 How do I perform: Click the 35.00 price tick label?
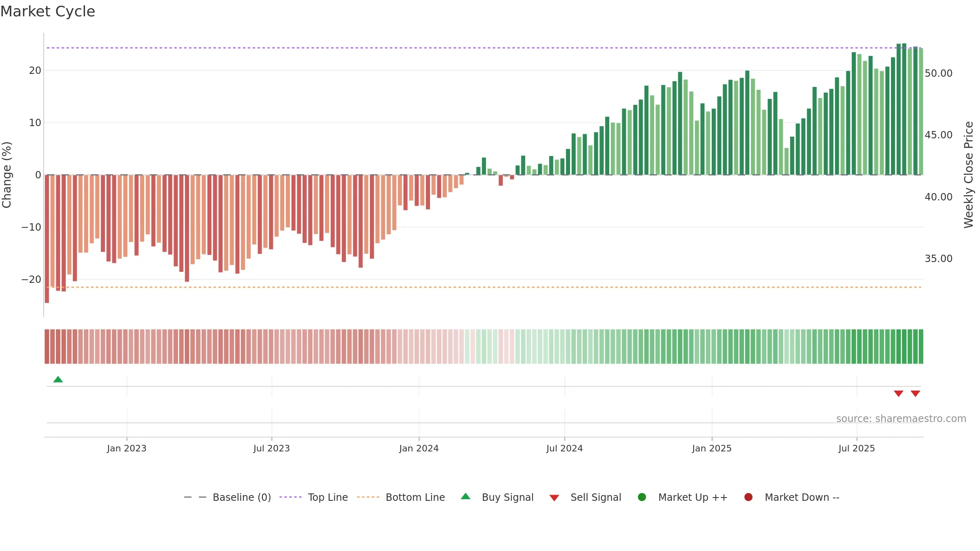pyautogui.click(x=938, y=259)
